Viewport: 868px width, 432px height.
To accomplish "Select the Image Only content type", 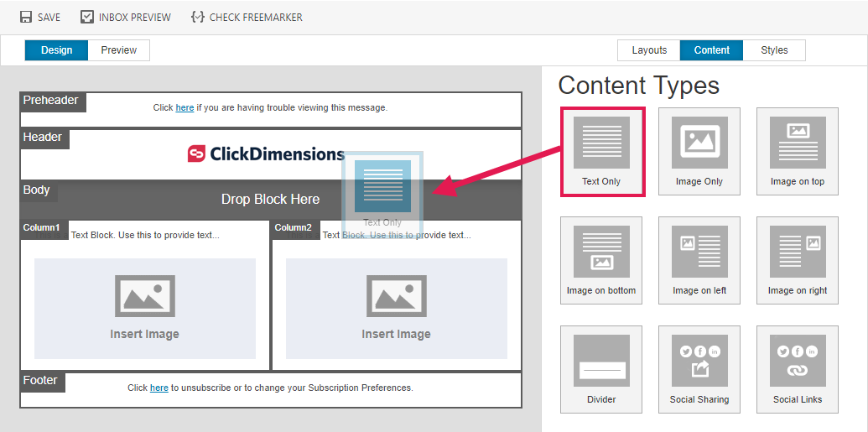I will tap(699, 151).
